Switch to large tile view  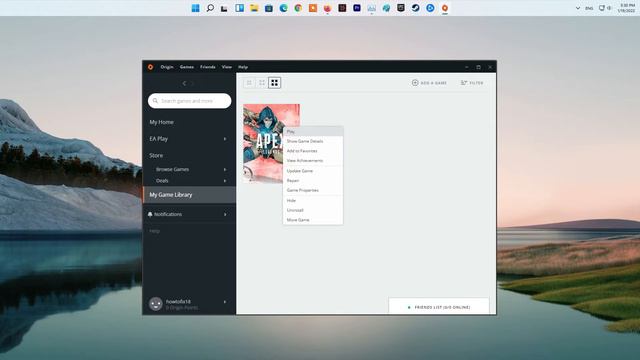(x=274, y=83)
